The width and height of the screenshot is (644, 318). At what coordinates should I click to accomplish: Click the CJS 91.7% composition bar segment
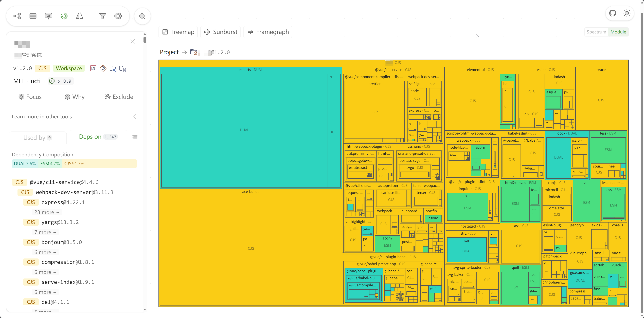click(99, 164)
